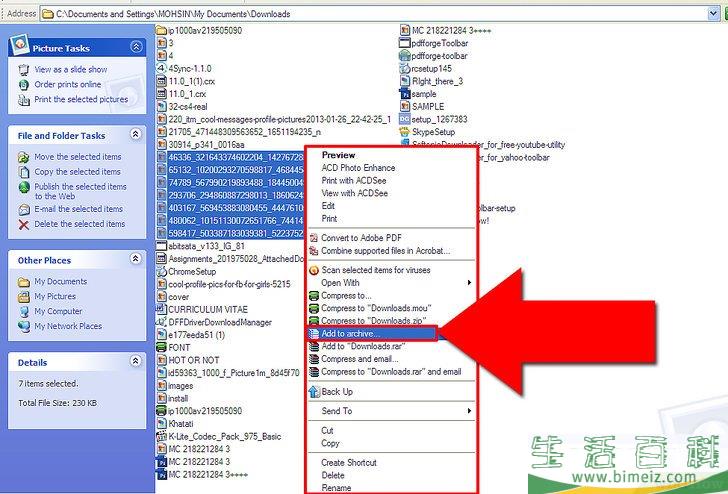Select file 30914_p341_0016aa
The image size is (728, 494).
[x=206, y=144]
